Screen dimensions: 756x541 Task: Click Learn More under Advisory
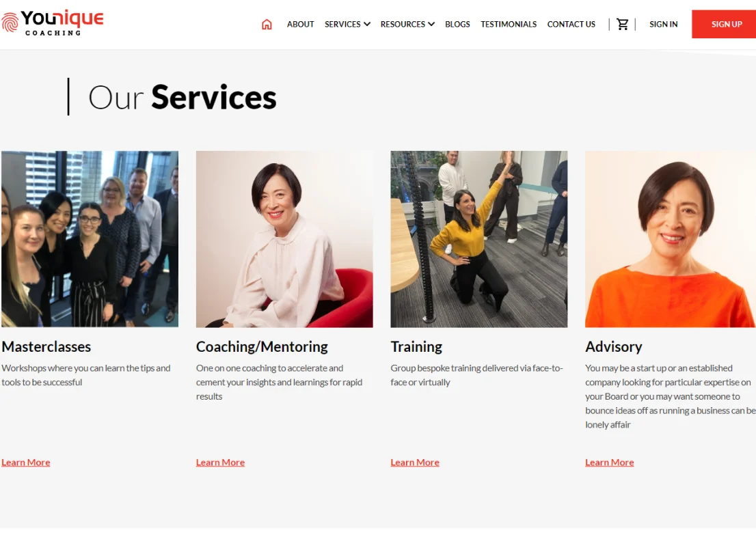[x=610, y=462]
